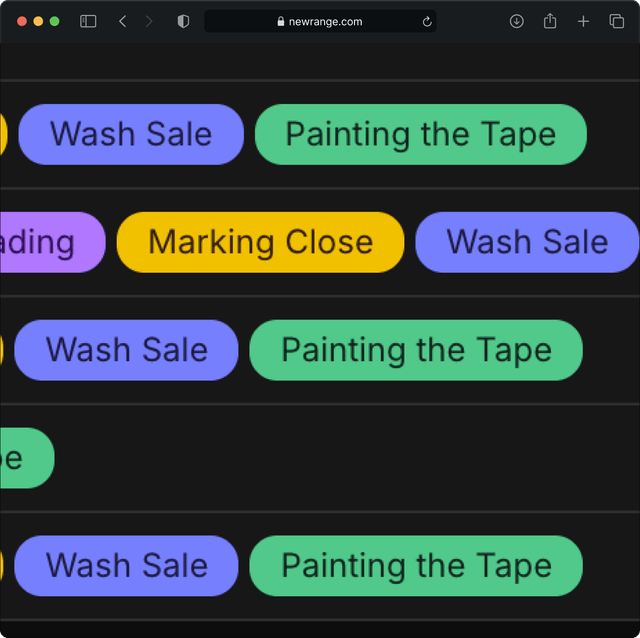Go forward to the next page
640x638 pixels.
click(x=149, y=21)
